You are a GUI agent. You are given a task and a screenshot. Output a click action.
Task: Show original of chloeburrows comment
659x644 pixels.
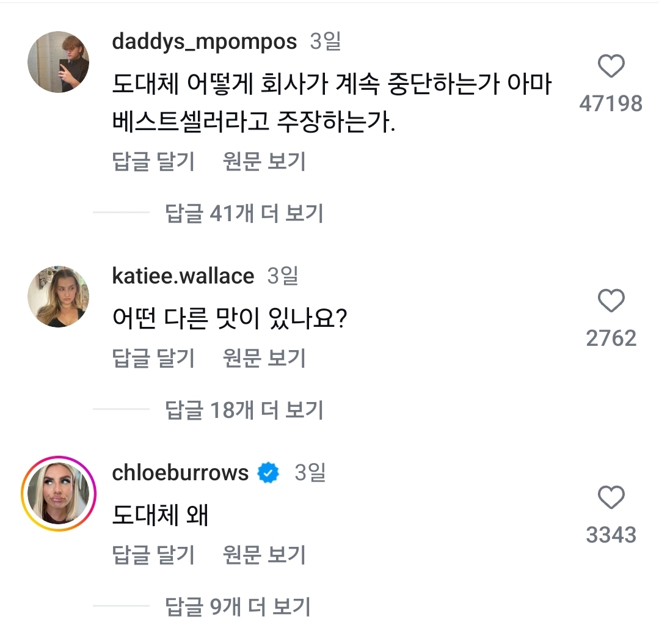pos(264,555)
